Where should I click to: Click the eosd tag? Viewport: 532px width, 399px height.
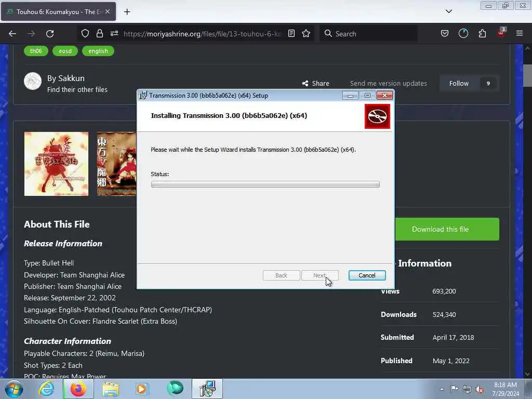point(65,51)
